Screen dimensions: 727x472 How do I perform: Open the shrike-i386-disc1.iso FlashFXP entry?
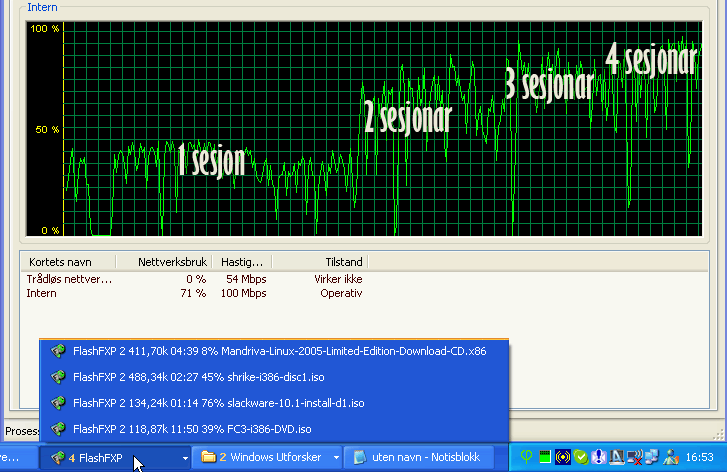pyautogui.click(x=274, y=377)
